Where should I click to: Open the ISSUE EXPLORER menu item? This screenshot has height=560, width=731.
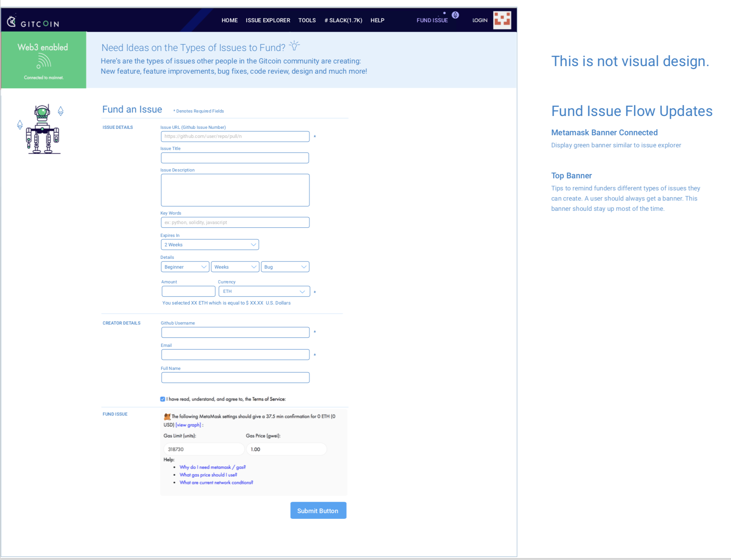click(268, 20)
